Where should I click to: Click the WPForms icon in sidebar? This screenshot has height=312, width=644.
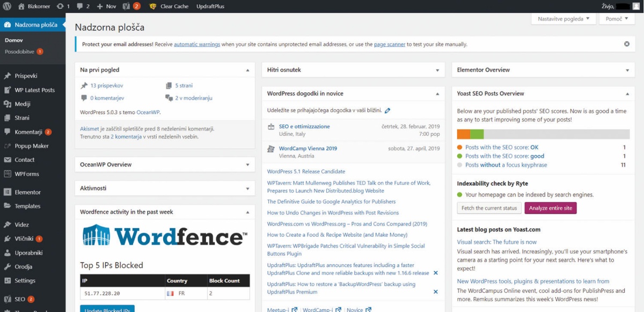(x=7, y=174)
